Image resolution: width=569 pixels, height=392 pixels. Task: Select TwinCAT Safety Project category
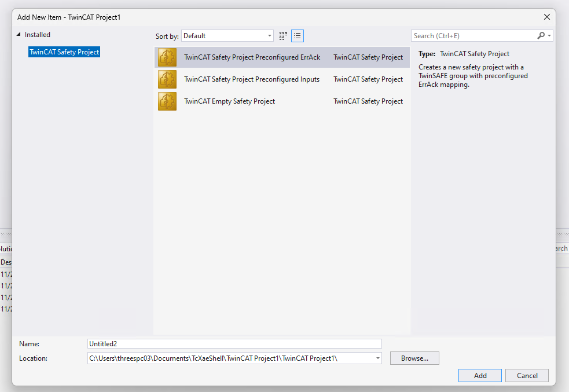pyautogui.click(x=64, y=52)
